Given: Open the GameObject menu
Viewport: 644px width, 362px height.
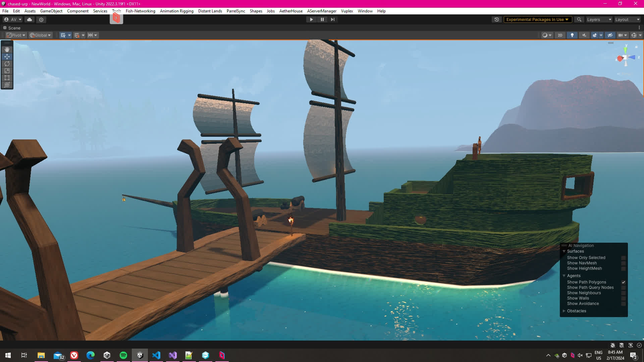Looking at the screenshot, I should [x=51, y=11].
